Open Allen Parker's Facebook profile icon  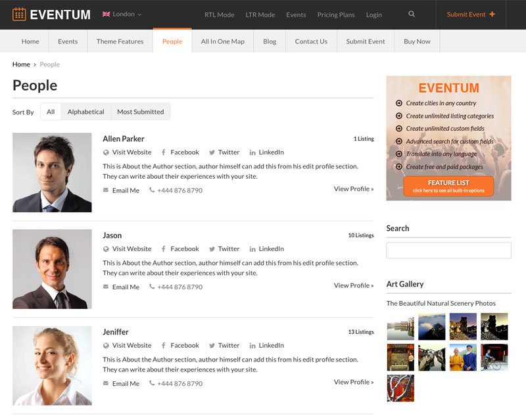tap(163, 152)
